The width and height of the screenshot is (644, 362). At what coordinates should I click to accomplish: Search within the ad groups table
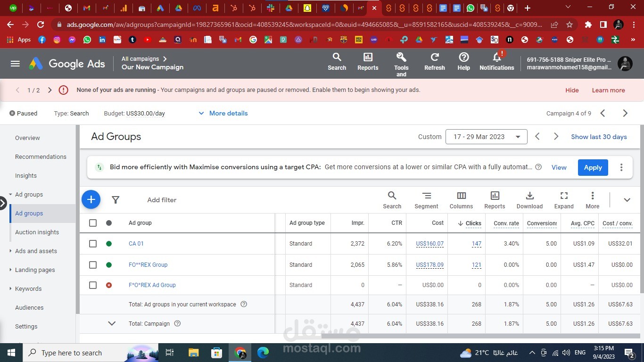(392, 200)
